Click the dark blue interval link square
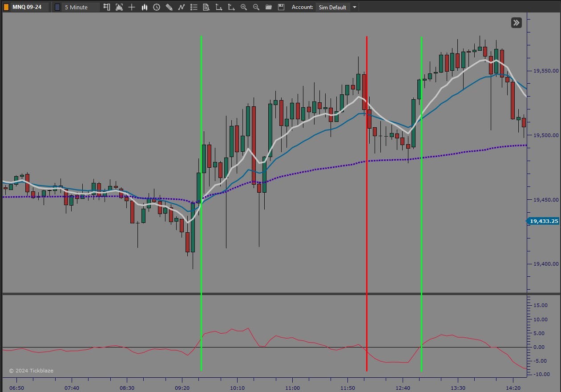Viewport: 561px width, 392px height. tap(57, 7)
